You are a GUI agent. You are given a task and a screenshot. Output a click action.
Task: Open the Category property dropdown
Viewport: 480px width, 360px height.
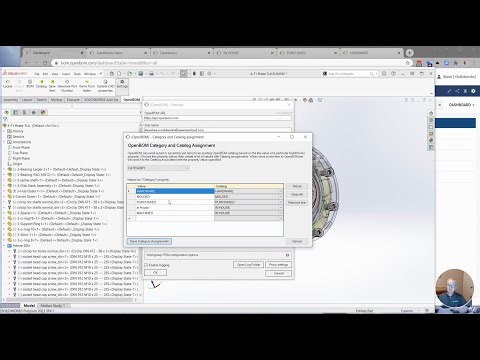(x=158, y=168)
